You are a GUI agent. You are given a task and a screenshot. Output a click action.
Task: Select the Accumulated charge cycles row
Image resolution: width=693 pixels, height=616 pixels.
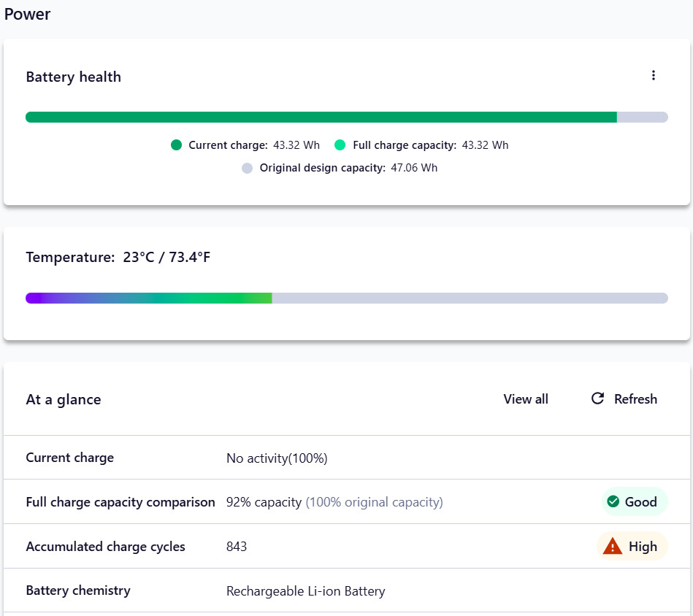click(x=346, y=546)
